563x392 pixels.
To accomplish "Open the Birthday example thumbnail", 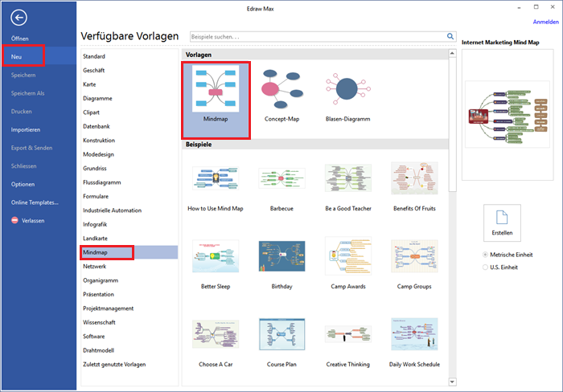I will tap(281, 256).
